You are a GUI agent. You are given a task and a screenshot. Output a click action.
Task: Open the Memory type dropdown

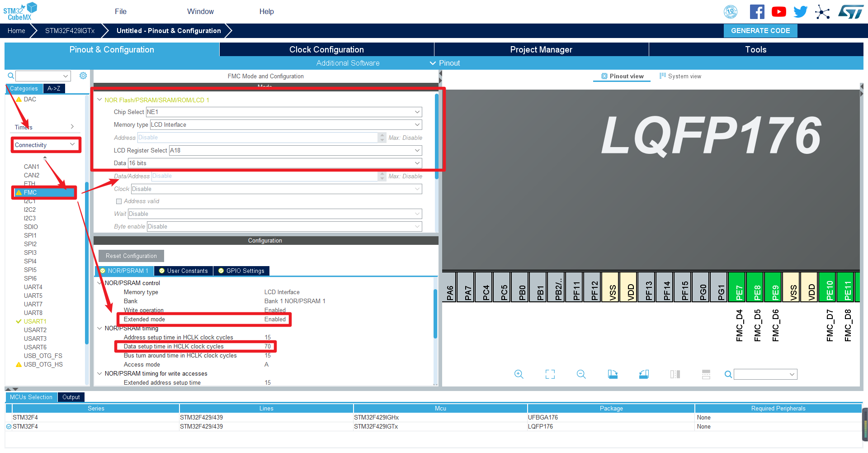coord(286,124)
